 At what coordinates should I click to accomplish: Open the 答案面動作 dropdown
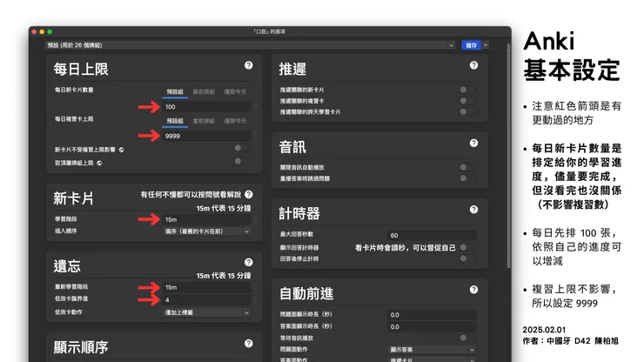432,360
